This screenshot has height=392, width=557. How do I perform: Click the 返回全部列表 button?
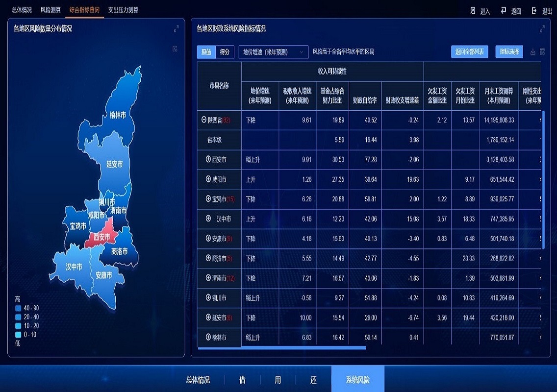pos(469,52)
